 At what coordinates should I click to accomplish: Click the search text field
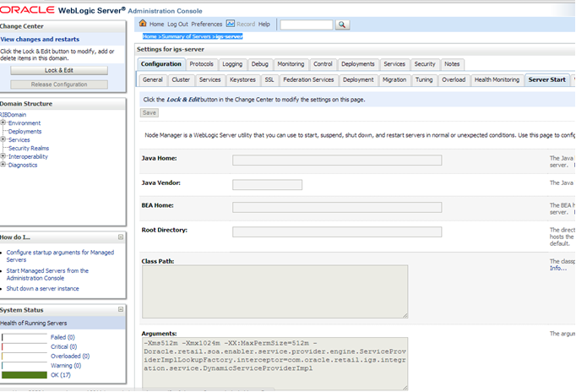coord(307,24)
